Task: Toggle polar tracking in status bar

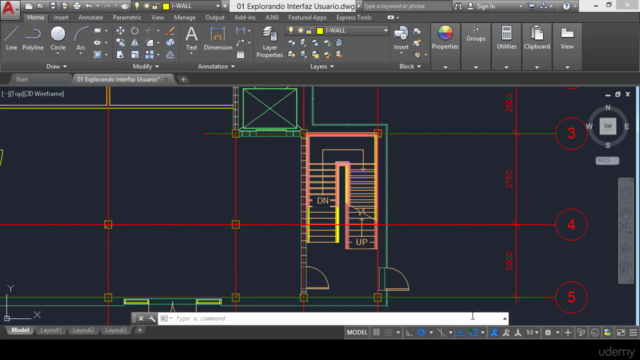Action: tap(421, 333)
